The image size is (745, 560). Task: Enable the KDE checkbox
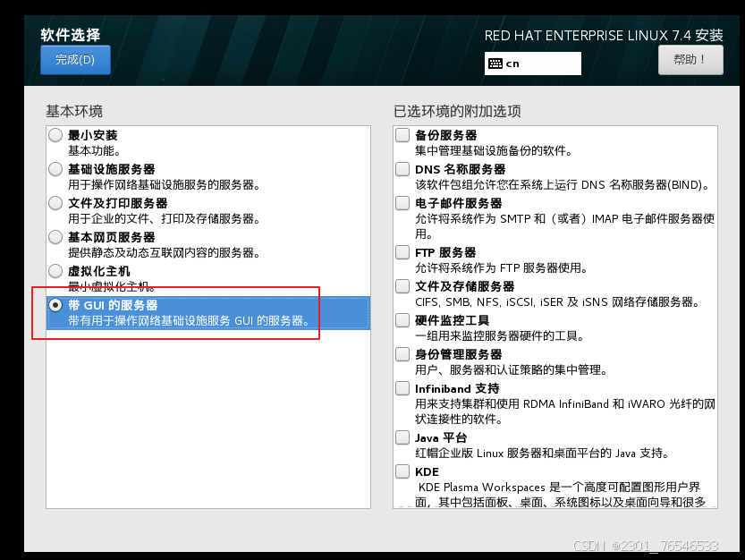402,471
